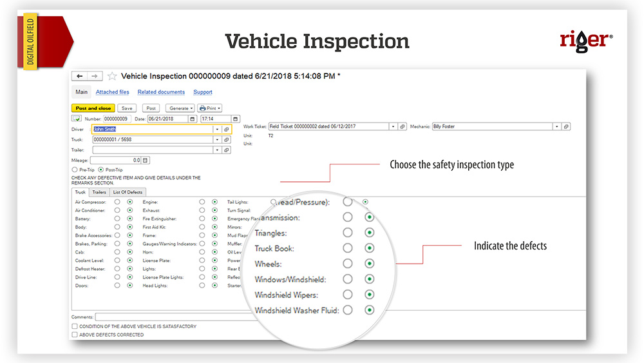Open the Attached files link
The height and width of the screenshot is (363, 644).
click(x=113, y=92)
